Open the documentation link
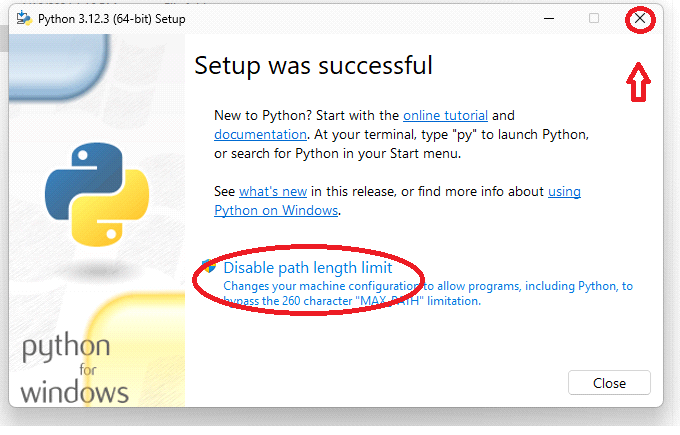680x435 pixels. (260, 134)
